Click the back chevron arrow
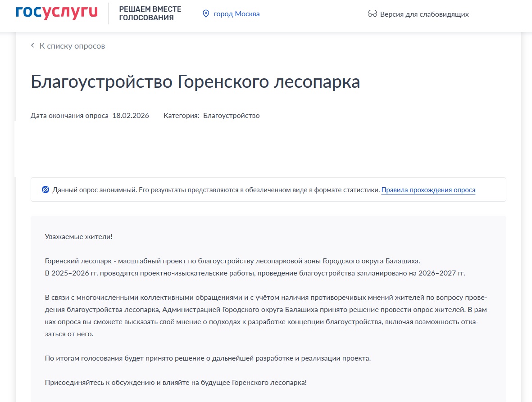 [x=32, y=45]
